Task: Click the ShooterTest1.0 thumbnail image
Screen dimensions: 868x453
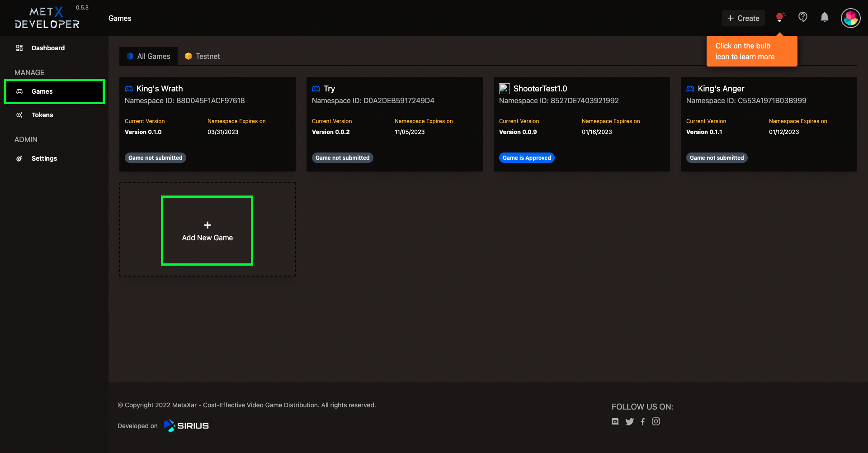Action: [505, 89]
